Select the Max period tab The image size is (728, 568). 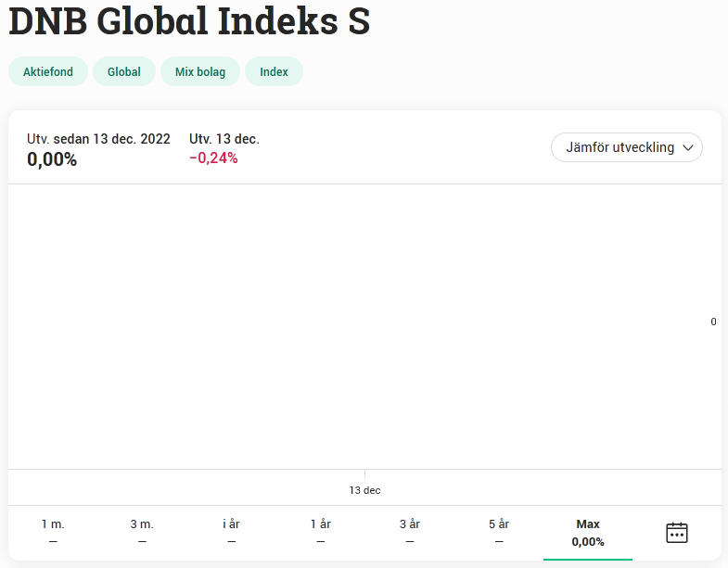click(588, 533)
